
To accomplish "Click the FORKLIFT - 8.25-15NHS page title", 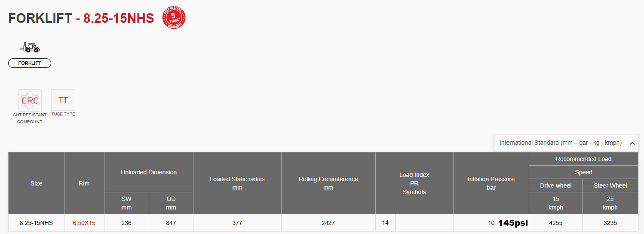I will (81, 18).
